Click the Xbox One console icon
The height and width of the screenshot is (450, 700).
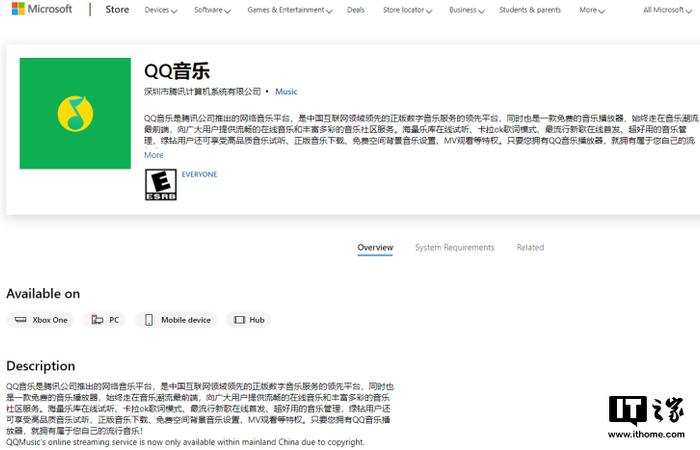click(x=21, y=320)
